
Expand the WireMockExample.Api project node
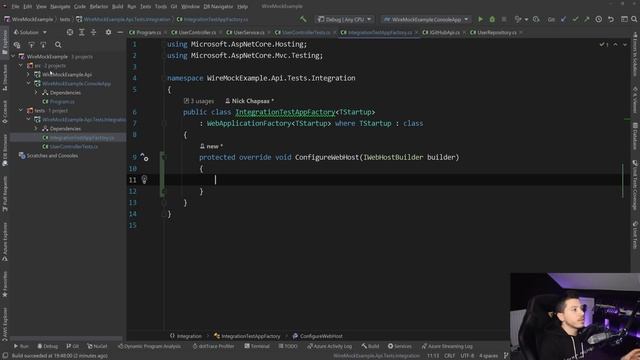(28, 74)
